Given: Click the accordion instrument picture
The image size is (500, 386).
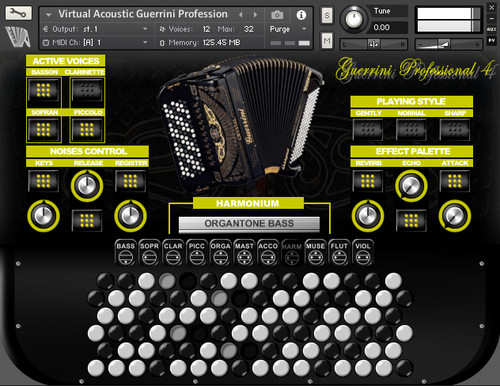Looking at the screenshot, I should (240, 125).
